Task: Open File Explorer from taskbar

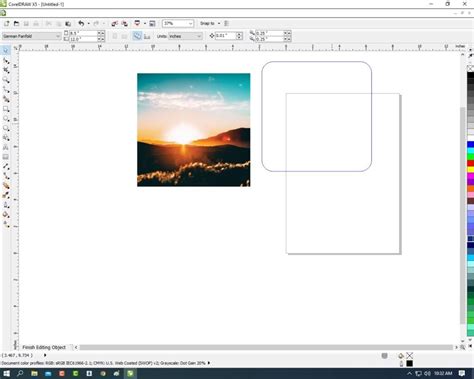Action: pyautogui.click(x=34, y=373)
